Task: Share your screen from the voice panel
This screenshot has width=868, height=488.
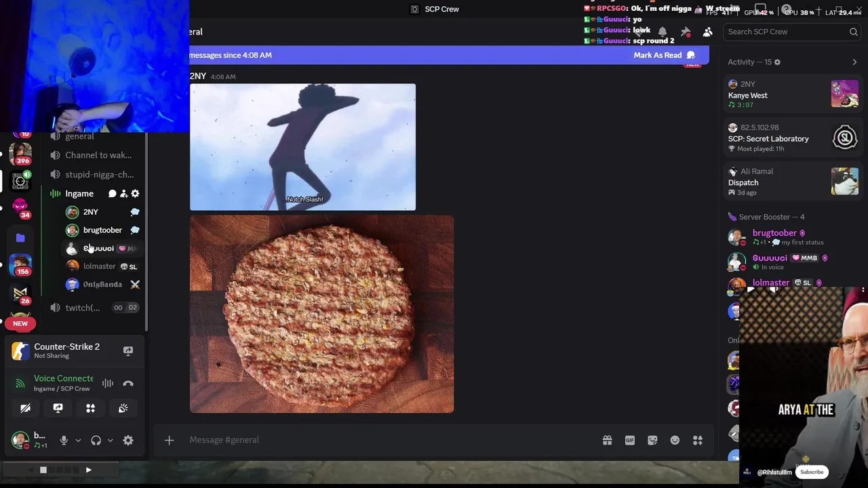Action: click(58, 408)
